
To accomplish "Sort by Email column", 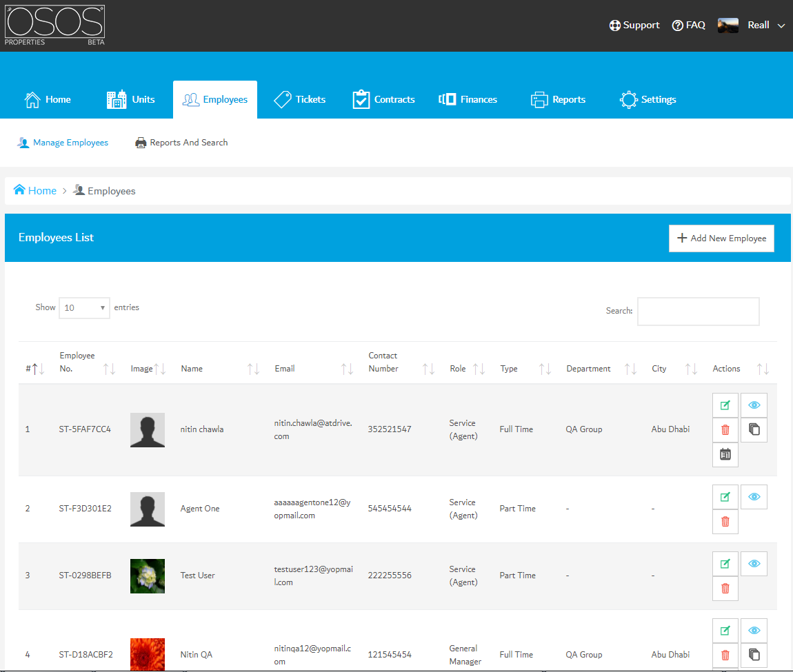I will pos(314,369).
